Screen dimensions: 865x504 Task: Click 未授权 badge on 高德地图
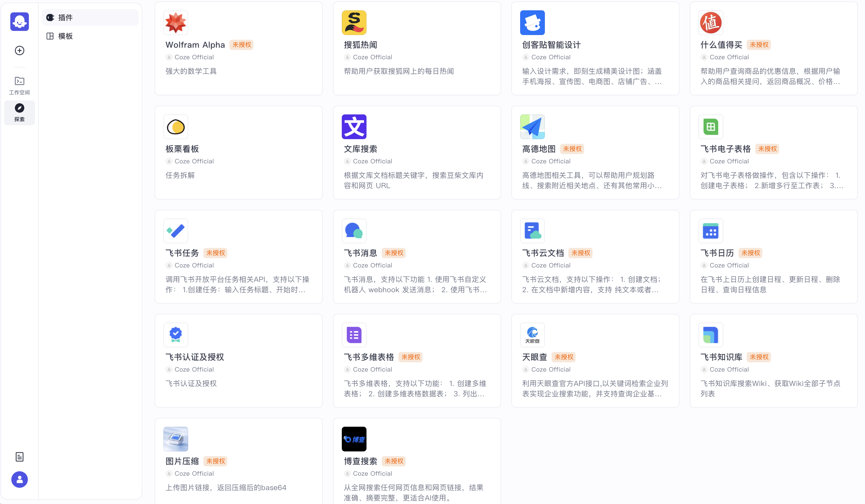572,149
